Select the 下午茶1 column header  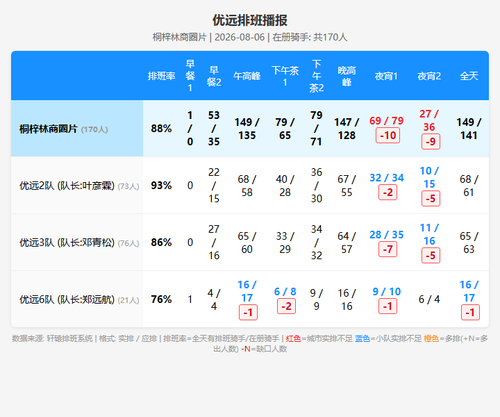coord(285,76)
